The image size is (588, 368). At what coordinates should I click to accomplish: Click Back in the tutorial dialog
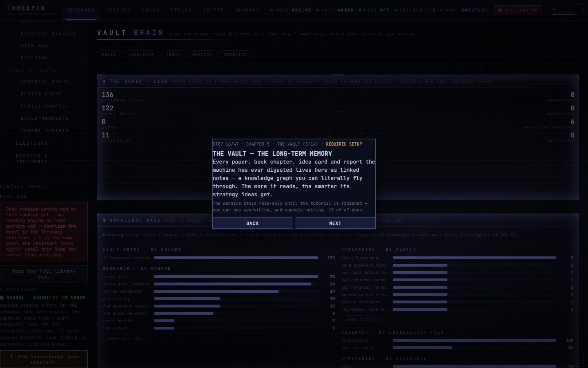[252, 223]
